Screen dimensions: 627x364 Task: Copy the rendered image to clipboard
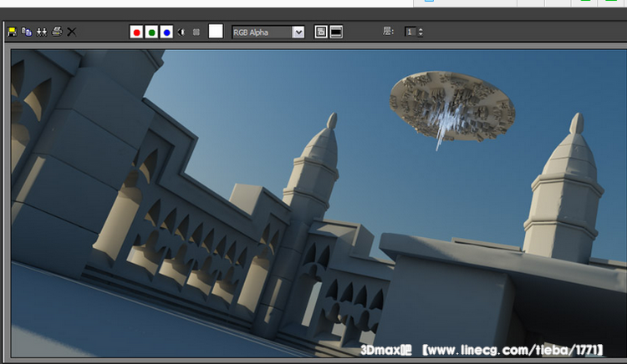tap(27, 32)
